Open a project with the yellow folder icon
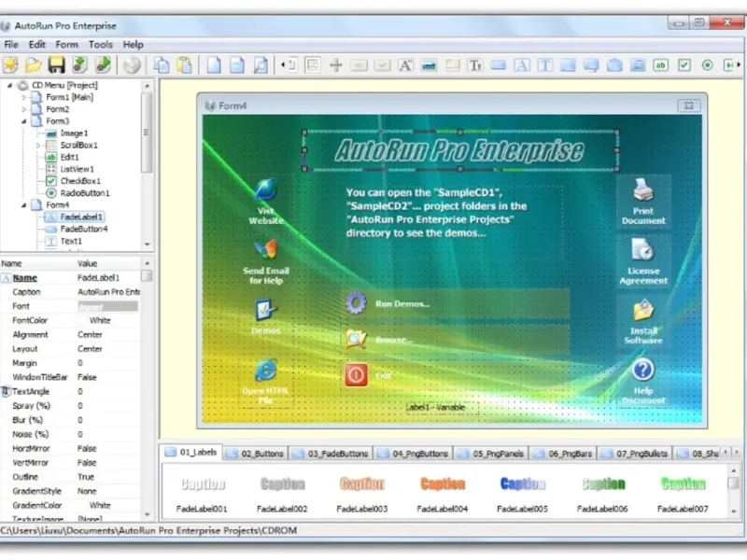Image resolution: width=747 pixels, height=560 pixels. click(x=34, y=64)
